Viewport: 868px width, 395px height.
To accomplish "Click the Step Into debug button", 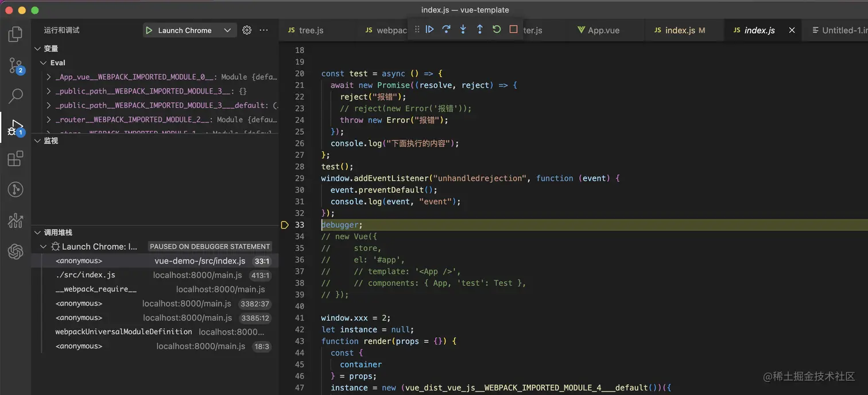I will 463,29.
